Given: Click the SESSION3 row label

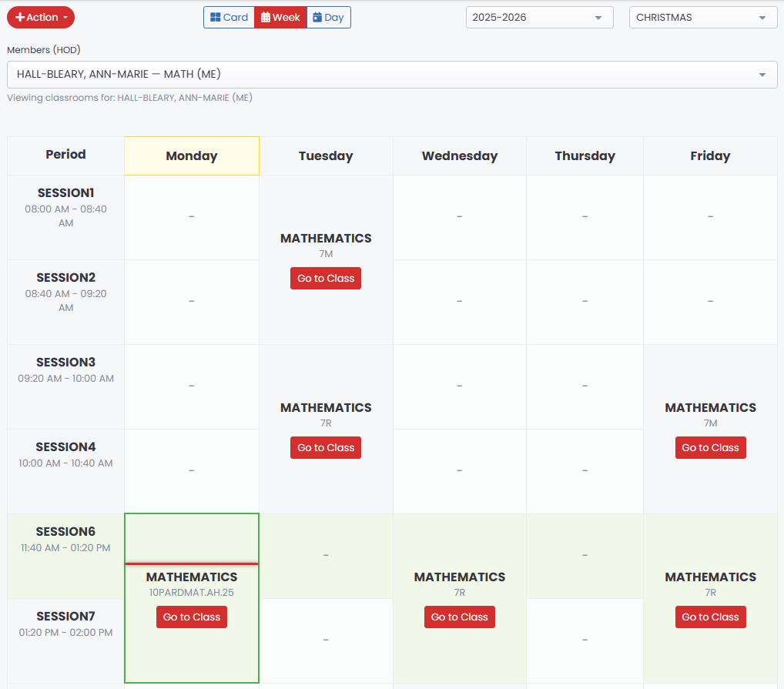Looking at the screenshot, I should coord(65,363).
